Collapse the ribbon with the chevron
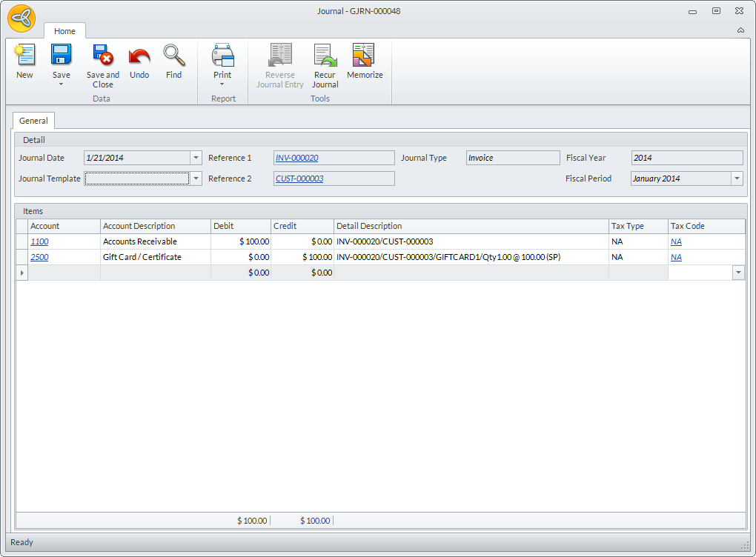 pos(740,30)
